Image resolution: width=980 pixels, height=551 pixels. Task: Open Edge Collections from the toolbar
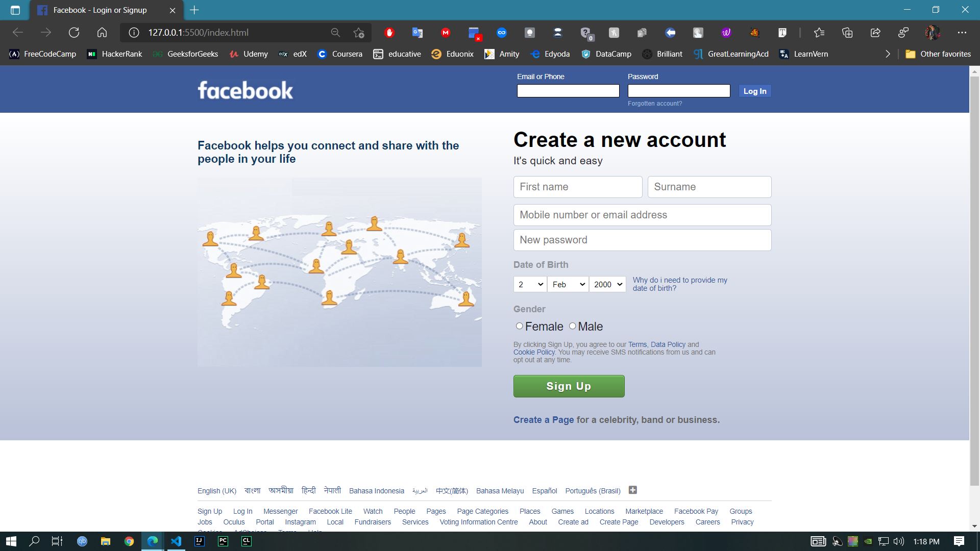pyautogui.click(x=847, y=32)
